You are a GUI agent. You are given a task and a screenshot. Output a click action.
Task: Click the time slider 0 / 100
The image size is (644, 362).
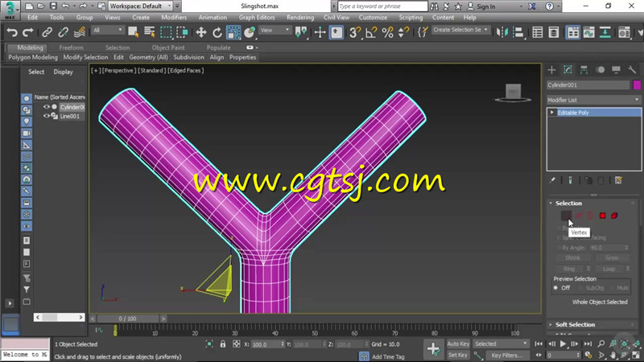127,319
